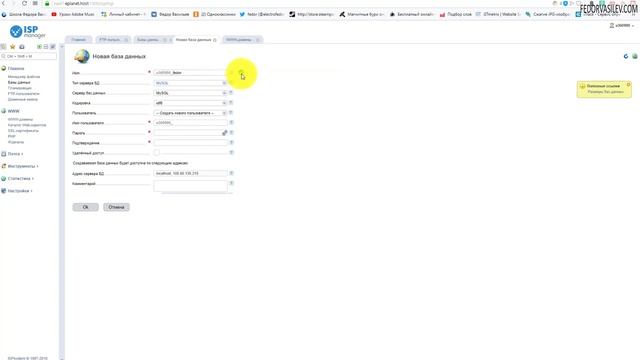Expand the Настройки sidebar section
The width and height of the screenshot is (640, 360).
[20, 191]
